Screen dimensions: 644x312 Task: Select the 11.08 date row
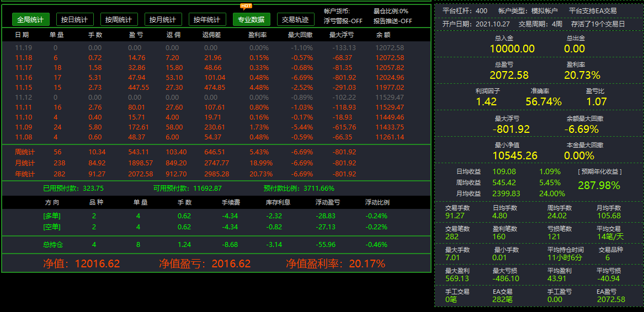coord(216,137)
